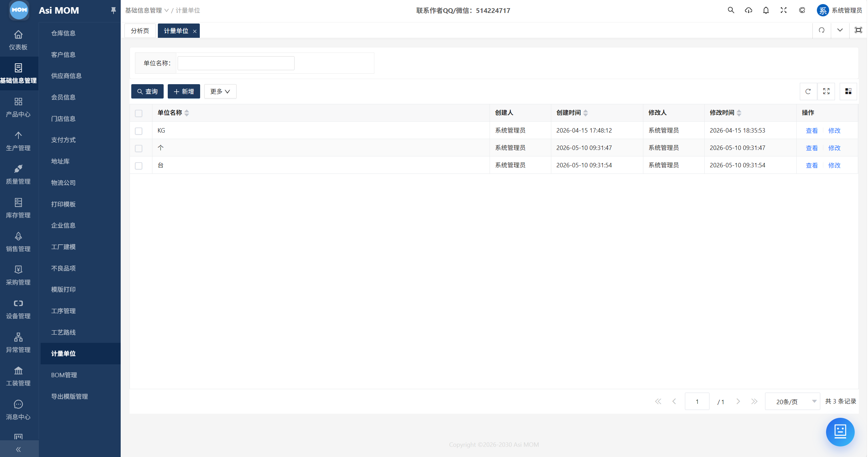Reload current tab via tab bar refresh icon
868x457 pixels.
pyautogui.click(x=822, y=30)
